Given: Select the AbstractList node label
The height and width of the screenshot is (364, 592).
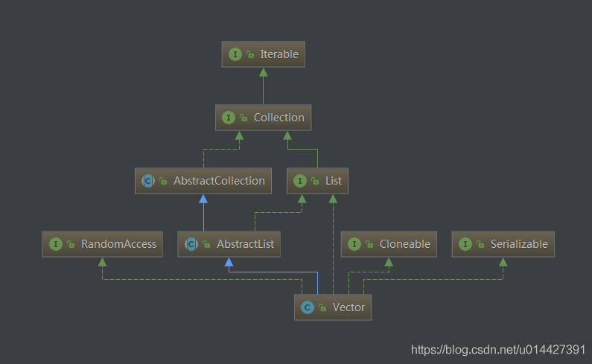Looking at the screenshot, I should click(246, 244).
